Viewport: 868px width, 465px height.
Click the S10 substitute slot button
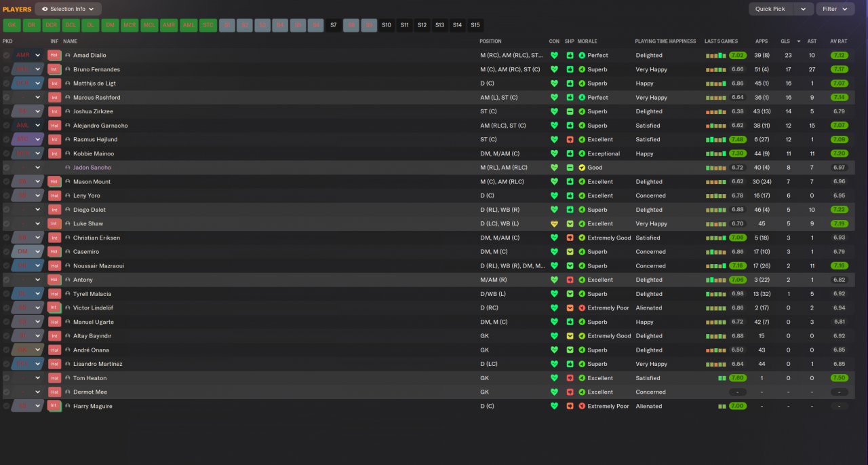387,25
